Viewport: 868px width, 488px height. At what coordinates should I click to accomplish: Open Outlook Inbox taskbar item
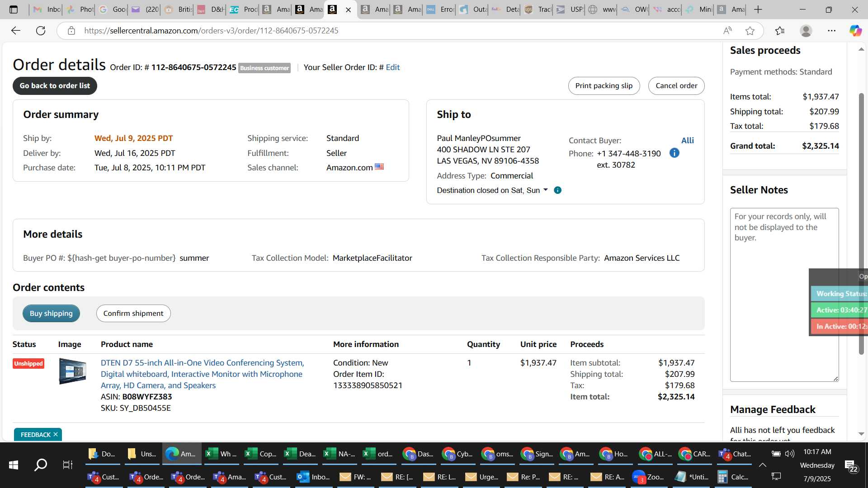(x=313, y=477)
